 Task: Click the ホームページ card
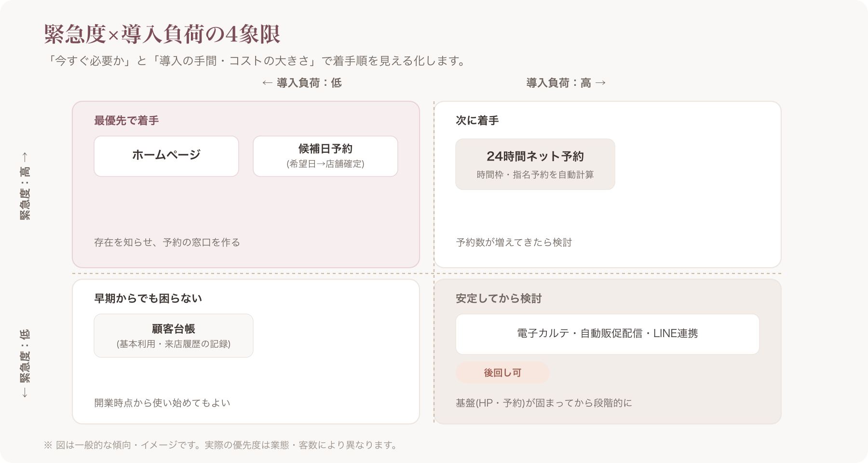(166, 156)
